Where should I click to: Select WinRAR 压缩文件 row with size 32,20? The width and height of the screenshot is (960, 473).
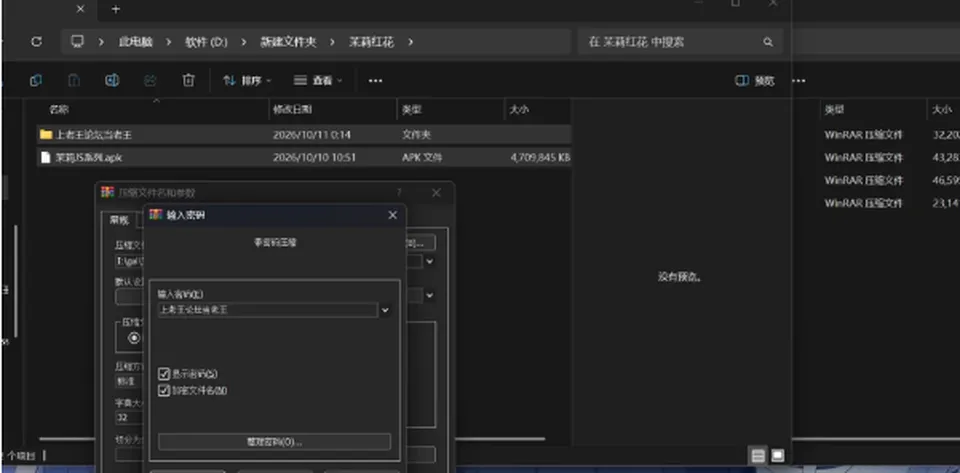(891, 135)
